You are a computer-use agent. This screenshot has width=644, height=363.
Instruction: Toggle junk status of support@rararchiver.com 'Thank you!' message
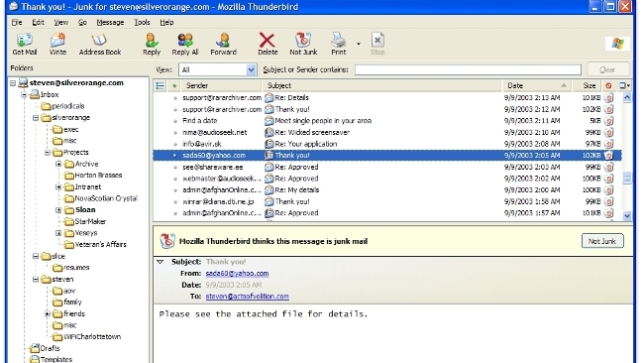click(x=608, y=109)
